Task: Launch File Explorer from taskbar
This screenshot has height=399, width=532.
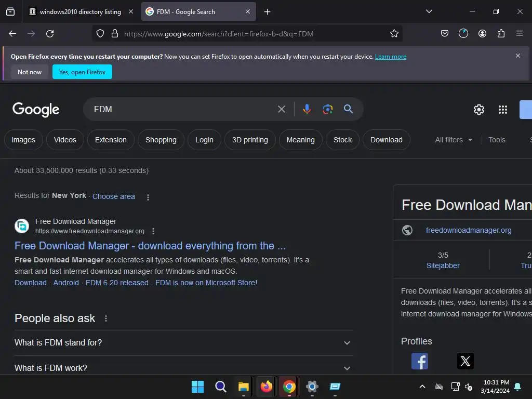Action: tap(243, 387)
